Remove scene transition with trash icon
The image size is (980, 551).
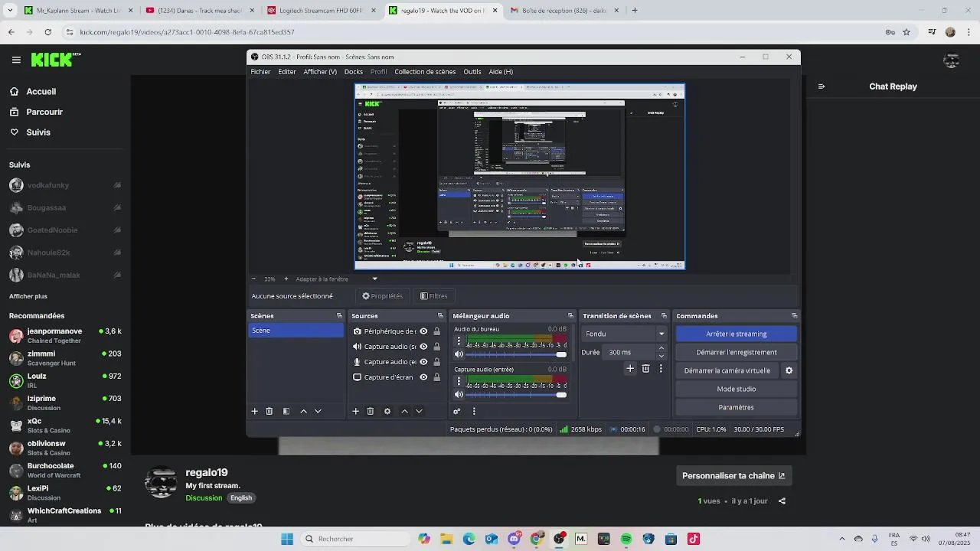point(645,369)
